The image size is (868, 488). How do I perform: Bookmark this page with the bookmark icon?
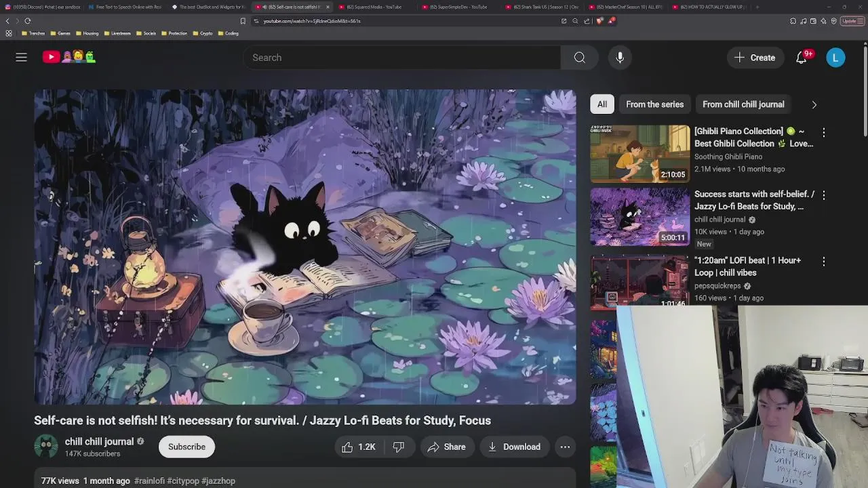(243, 21)
